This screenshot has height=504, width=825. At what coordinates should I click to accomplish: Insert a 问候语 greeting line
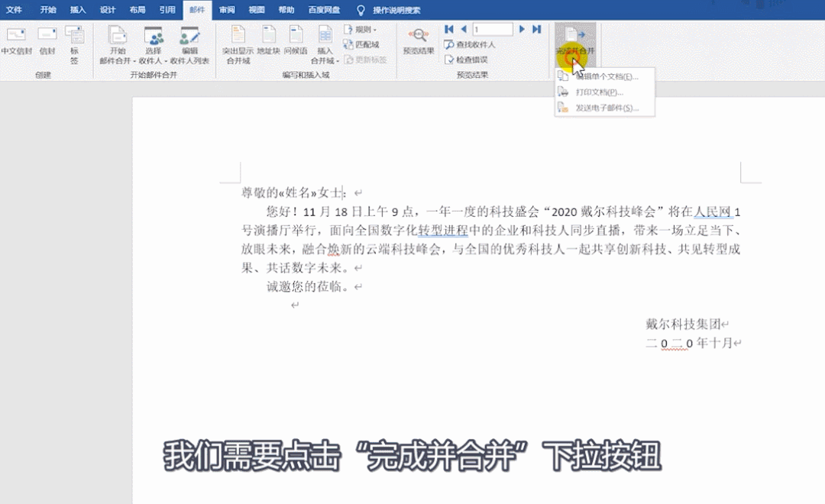pos(296,35)
